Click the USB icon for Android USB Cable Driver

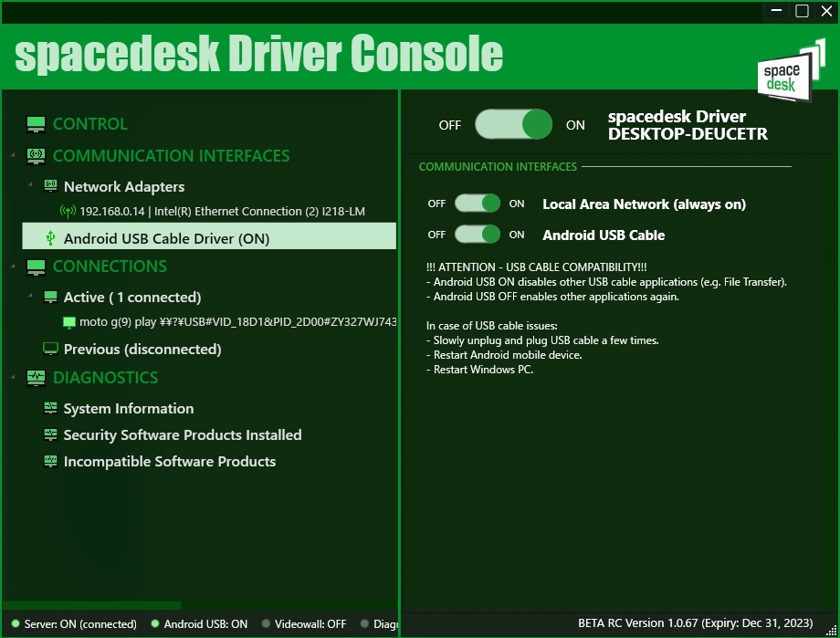tap(50, 238)
